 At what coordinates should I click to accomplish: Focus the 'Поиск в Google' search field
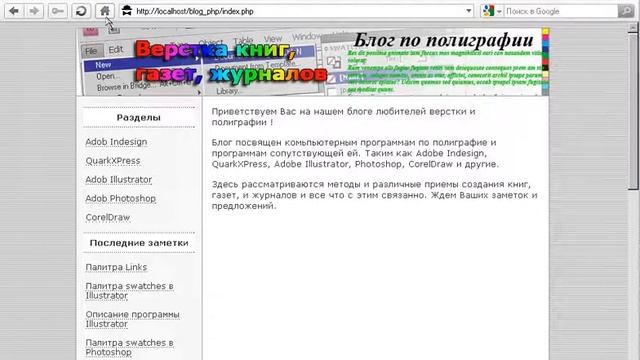coord(560,11)
